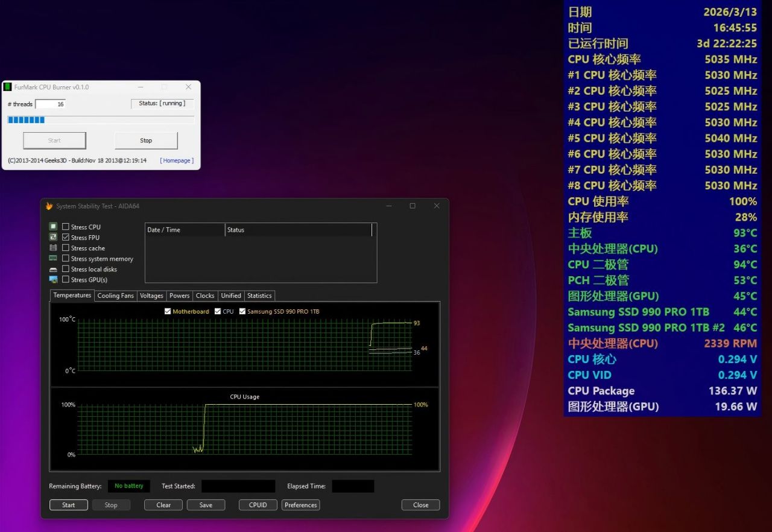Click the time value "16:45:55"
Image resolution: width=772 pixels, height=532 pixels.
point(735,28)
